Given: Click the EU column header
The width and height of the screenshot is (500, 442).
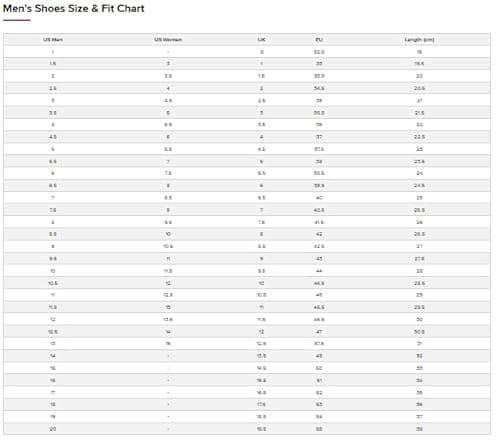Looking at the screenshot, I should [319, 40].
